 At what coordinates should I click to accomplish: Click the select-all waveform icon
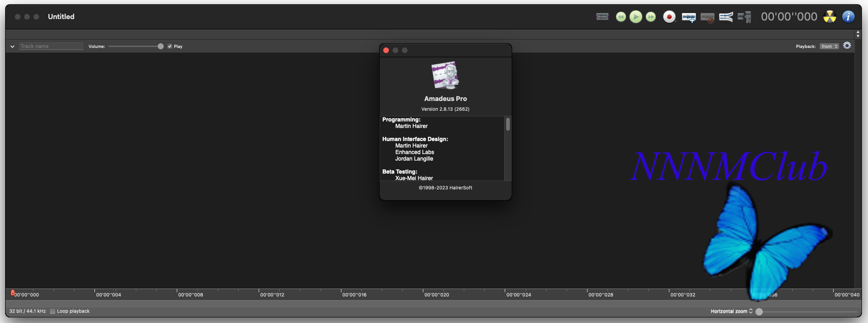(602, 17)
